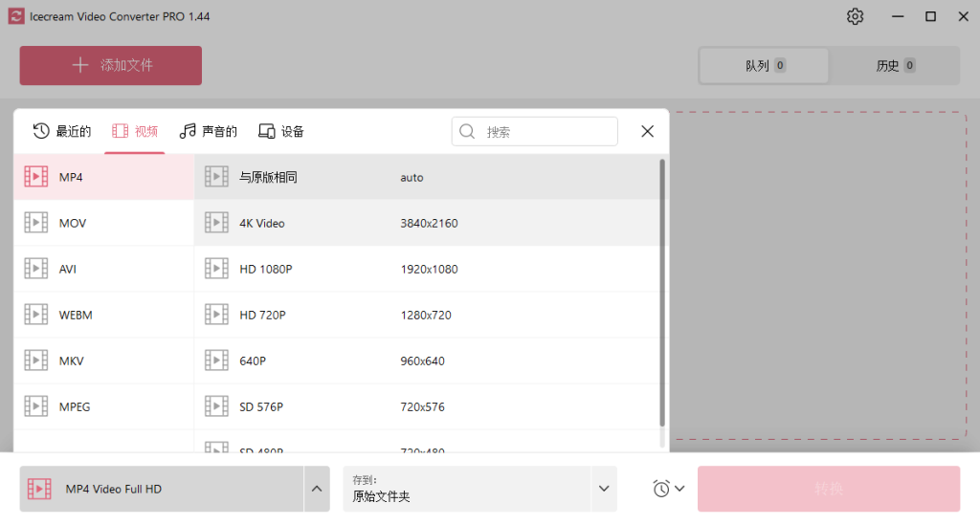Click the music note icon for 声音的
Screen dimensions: 980x525
pyautogui.click(x=188, y=131)
